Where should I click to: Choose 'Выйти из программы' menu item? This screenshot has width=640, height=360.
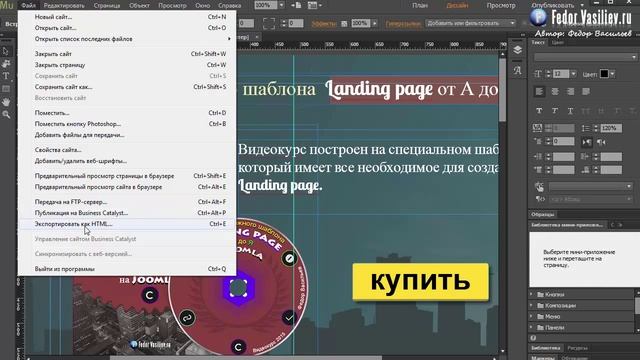(127, 269)
